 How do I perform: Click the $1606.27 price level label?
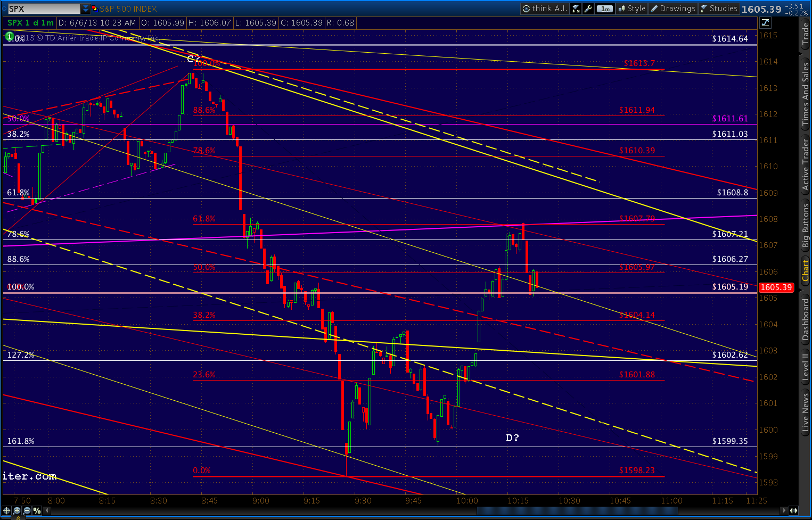coord(730,259)
